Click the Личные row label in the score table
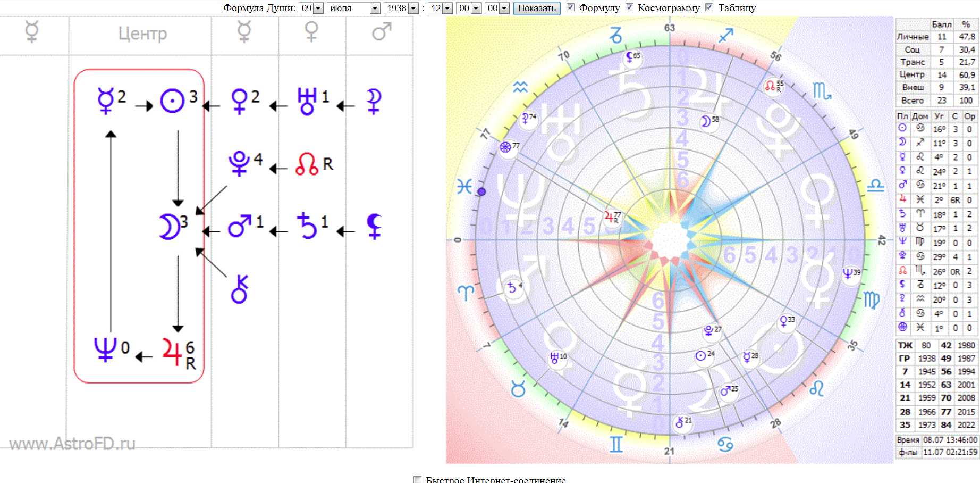The image size is (980, 483). pyautogui.click(x=913, y=37)
